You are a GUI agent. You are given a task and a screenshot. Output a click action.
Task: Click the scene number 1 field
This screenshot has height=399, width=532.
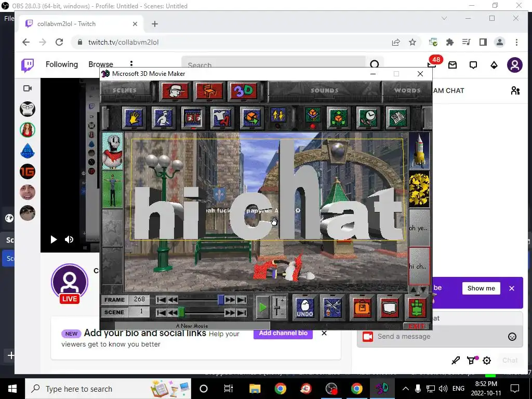[139, 312]
